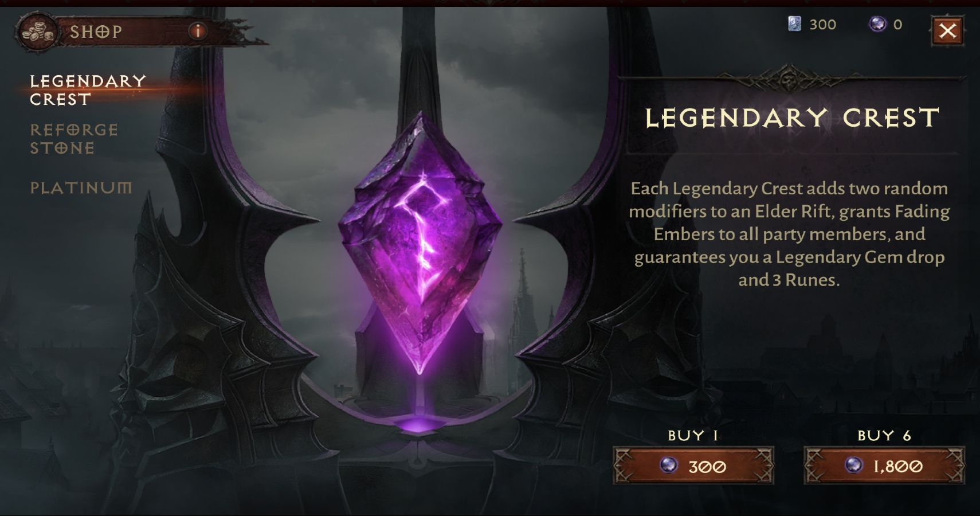Open the Platinum tab
The width and height of the screenshot is (980, 516).
tap(81, 187)
